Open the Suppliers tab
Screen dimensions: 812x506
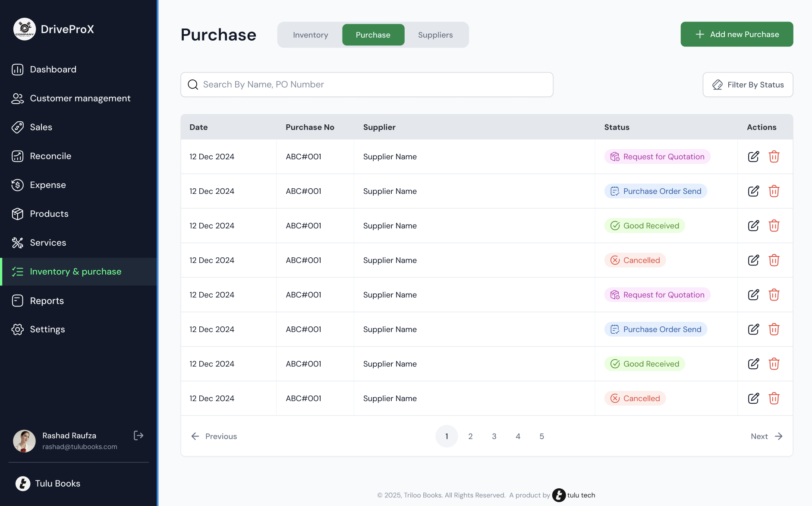click(x=435, y=35)
